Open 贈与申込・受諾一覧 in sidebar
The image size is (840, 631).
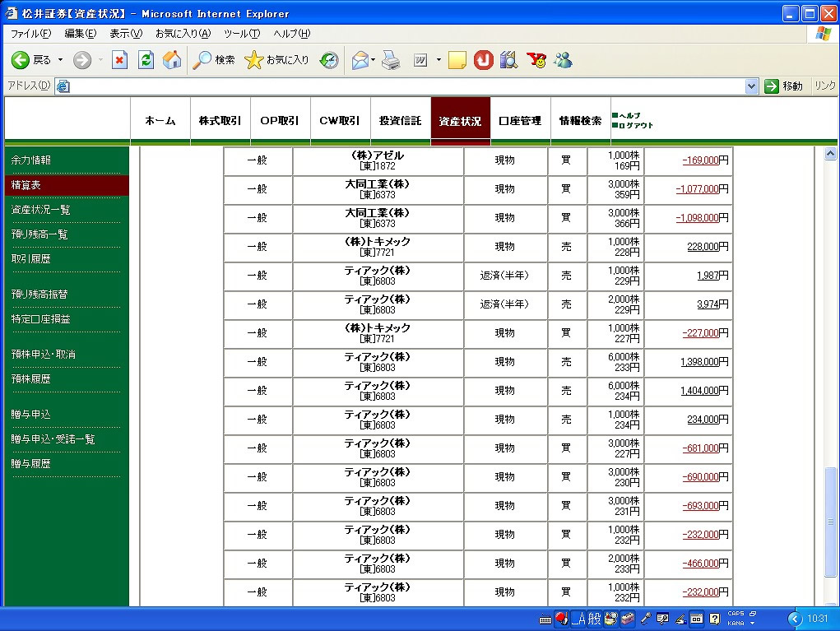(x=53, y=439)
